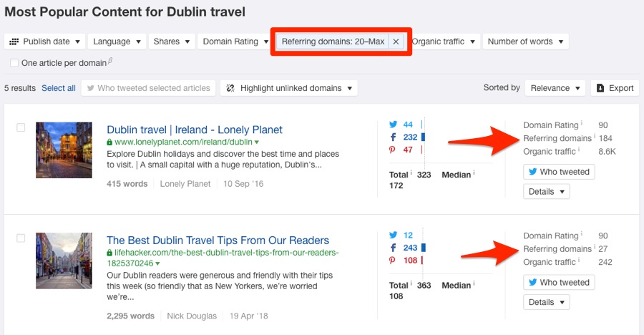The width and height of the screenshot is (644, 335).
Task: Export the results list
Action: [615, 88]
